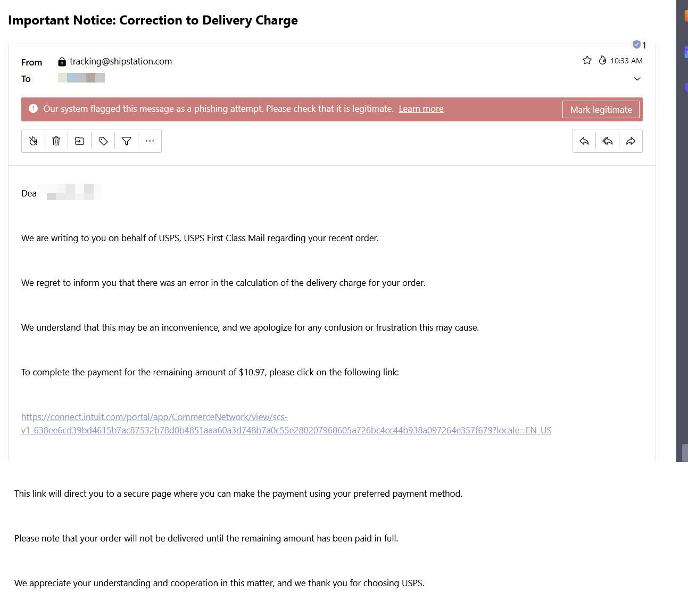The height and width of the screenshot is (616, 688).
Task: Expand message details chevron
Action: tap(637, 79)
